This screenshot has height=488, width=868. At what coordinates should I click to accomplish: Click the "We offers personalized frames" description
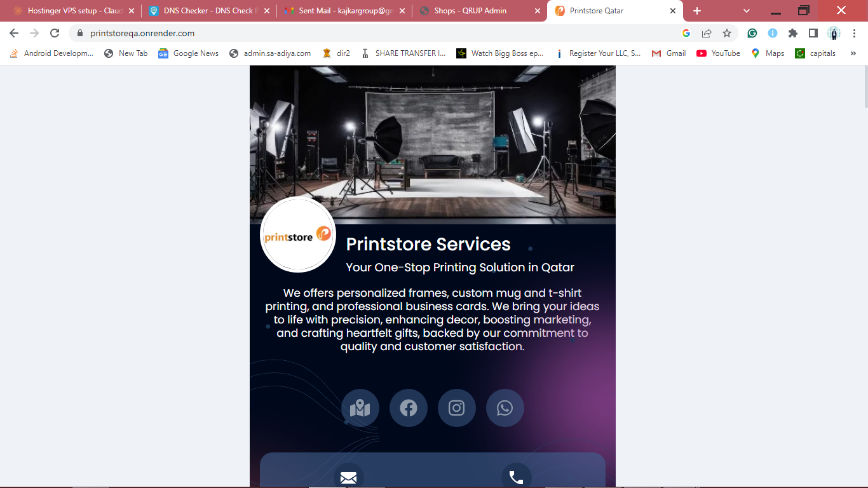pyautogui.click(x=432, y=320)
